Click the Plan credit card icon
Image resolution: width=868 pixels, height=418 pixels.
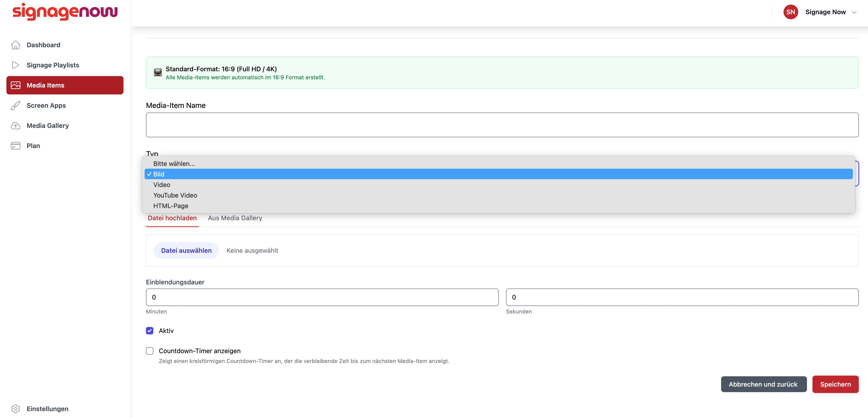point(16,146)
